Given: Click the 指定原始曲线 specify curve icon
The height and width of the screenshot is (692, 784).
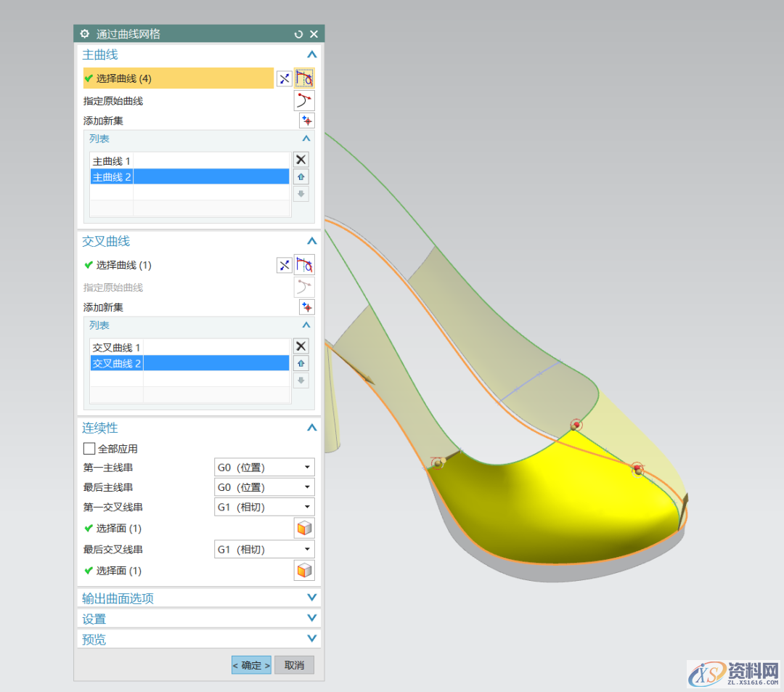Looking at the screenshot, I should [x=304, y=100].
